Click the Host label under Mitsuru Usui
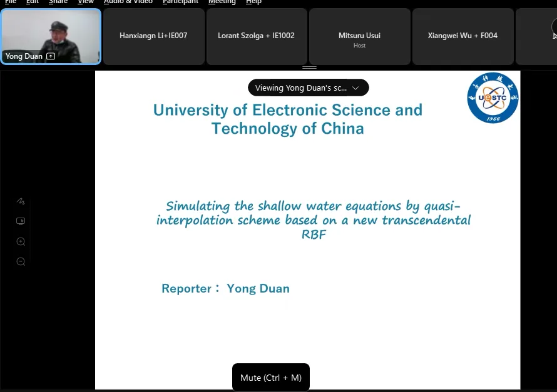The image size is (557, 392). pyautogui.click(x=359, y=46)
